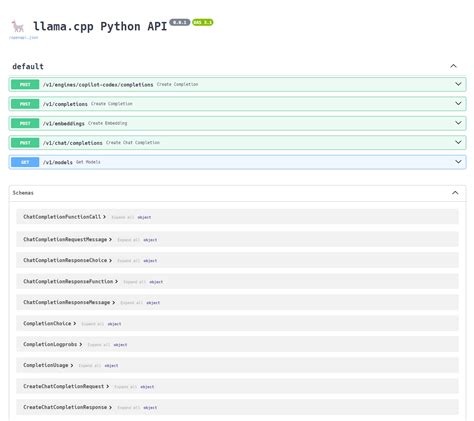Click the 'Get Models' summary text
Screen dimensions: 474x421
88,162
